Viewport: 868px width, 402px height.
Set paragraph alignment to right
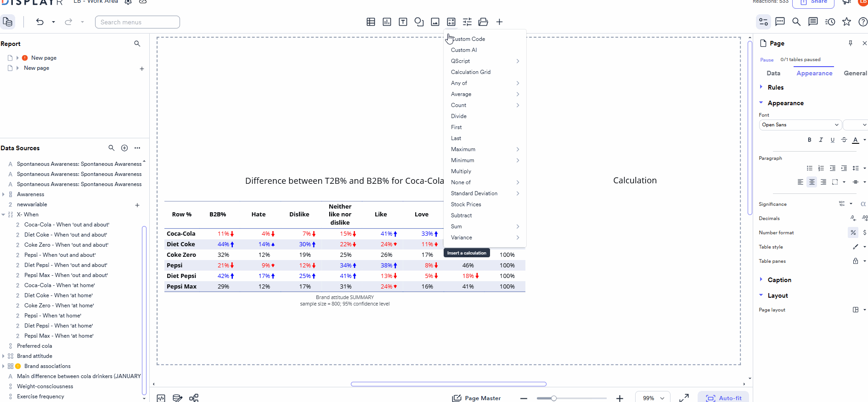click(x=823, y=182)
